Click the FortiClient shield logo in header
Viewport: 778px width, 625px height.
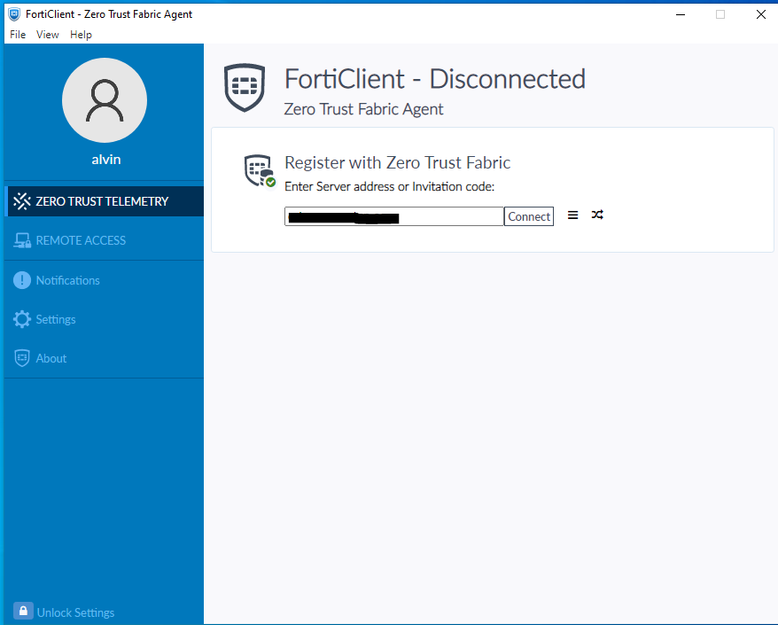[x=245, y=88]
